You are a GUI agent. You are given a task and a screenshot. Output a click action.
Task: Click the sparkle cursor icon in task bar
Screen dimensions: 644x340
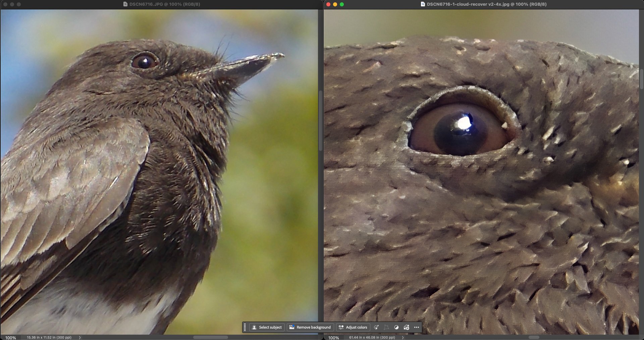click(376, 327)
